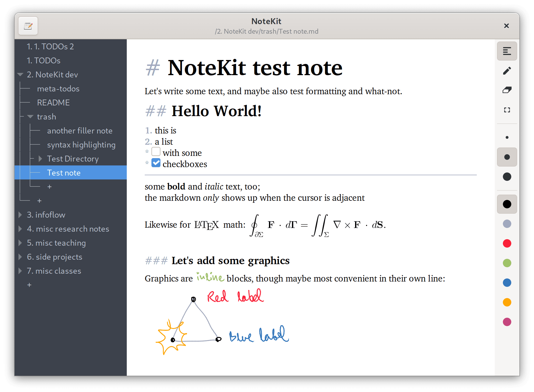This screenshot has height=392, width=534.
Task: Open the '1. 1. TODOs 2' note
Action: (71, 47)
